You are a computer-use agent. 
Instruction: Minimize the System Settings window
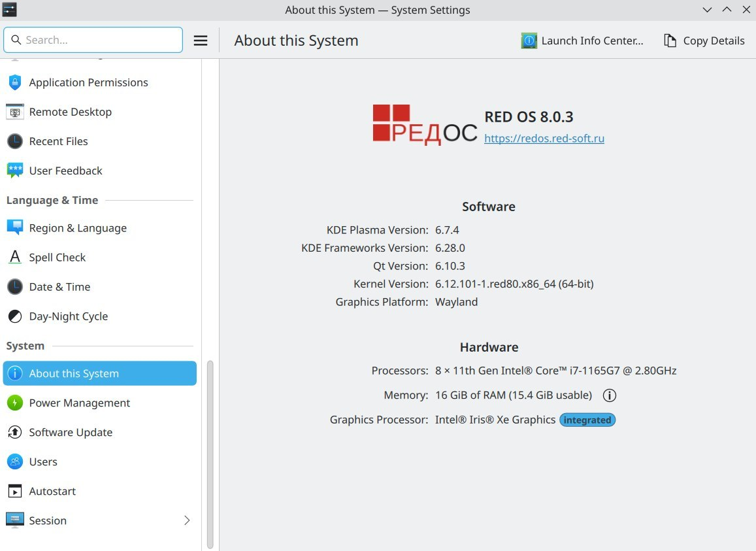point(707,10)
